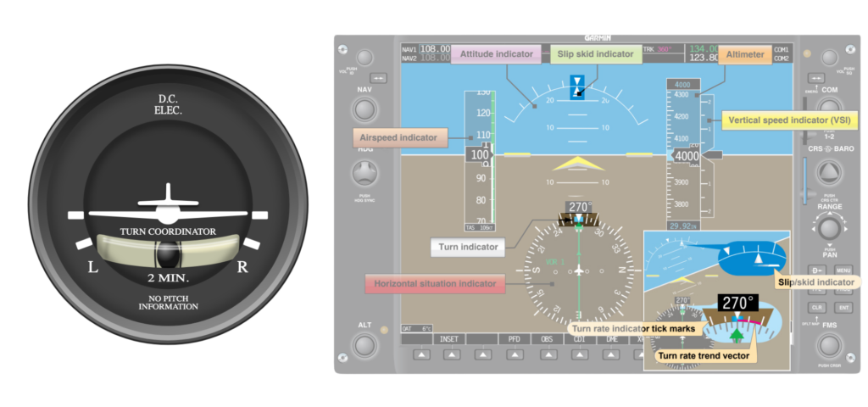Click the CLR button
Viewport: 868px width, 407px height.
point(816,307)
